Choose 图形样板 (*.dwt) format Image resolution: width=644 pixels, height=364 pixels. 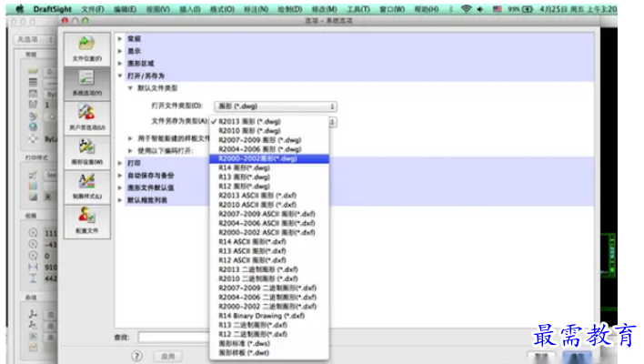(x=269, y=352)
